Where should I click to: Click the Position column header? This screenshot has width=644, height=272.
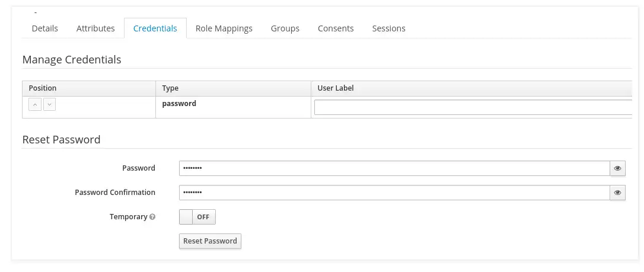43,88
